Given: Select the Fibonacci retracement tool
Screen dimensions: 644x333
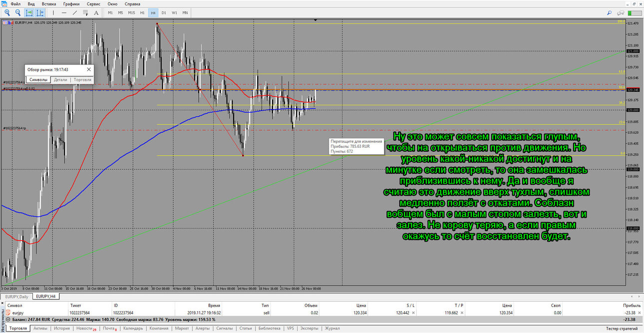Looking at the screenshot, I should click(85, 12).
